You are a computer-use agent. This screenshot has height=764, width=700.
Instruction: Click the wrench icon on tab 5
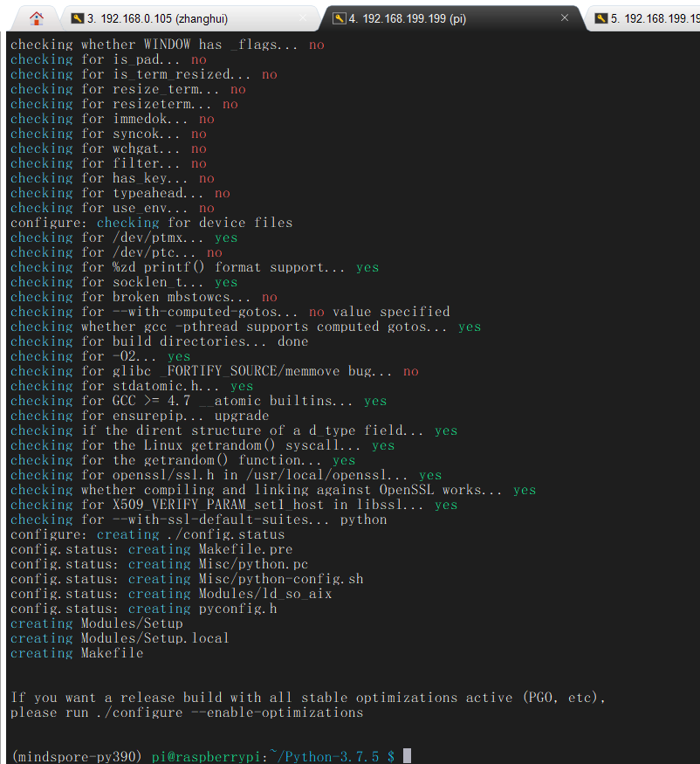point(601,18)
